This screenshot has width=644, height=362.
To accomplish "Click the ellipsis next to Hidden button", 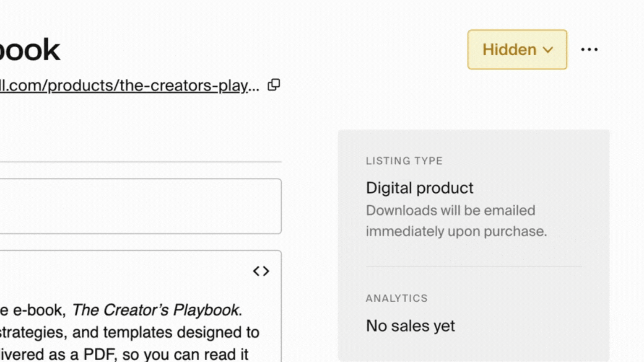I will click(589, 49).
